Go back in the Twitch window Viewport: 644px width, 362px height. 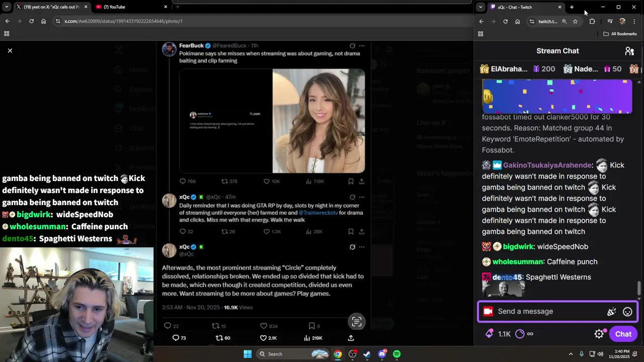481,21
